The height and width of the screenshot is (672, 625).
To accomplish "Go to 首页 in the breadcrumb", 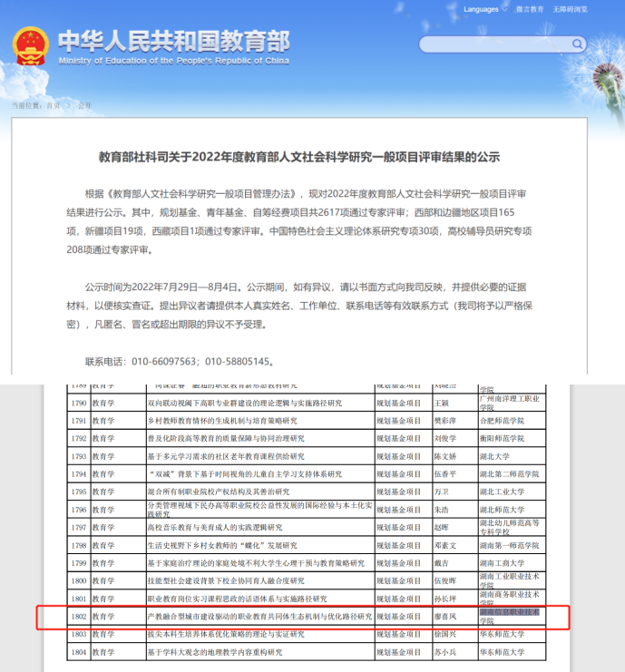I will pyautogui.click(x=54, y=105).
